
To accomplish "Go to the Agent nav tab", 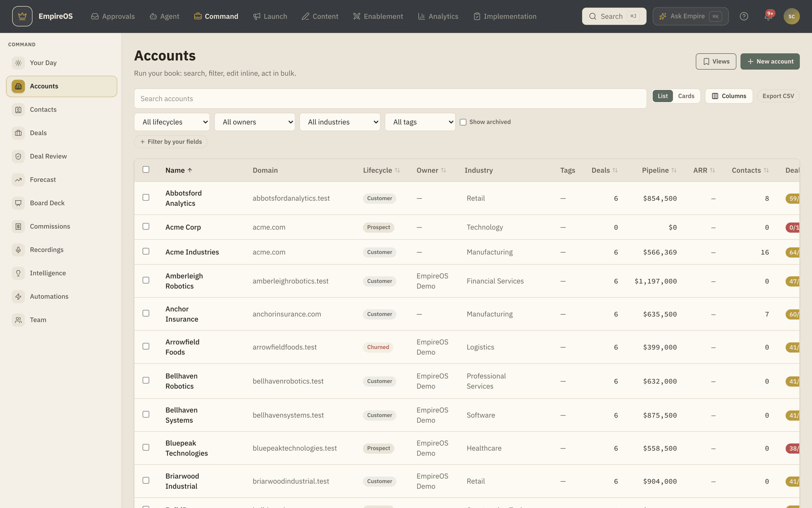I will (165, 16).
